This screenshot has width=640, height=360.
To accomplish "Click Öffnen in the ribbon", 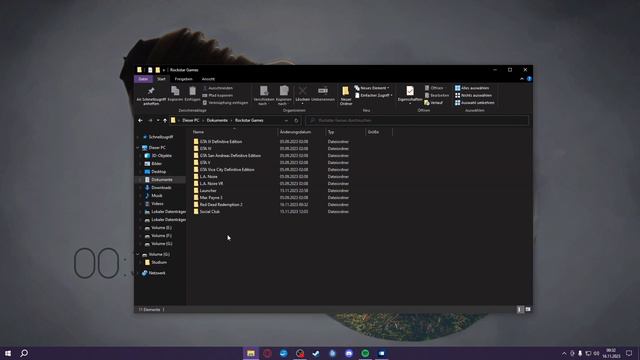I will [433, 88].
